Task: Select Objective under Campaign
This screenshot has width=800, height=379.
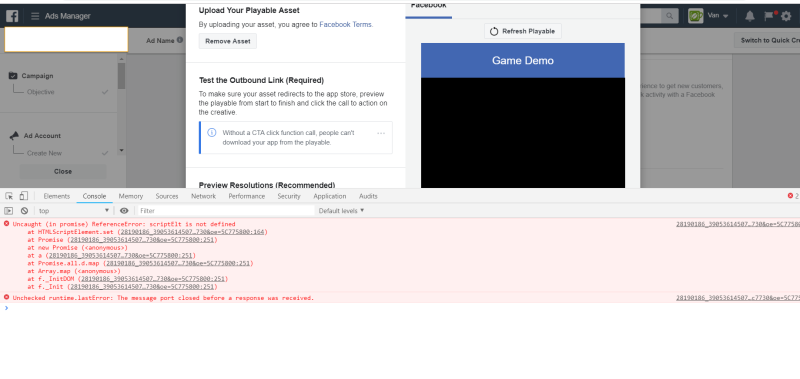Action: point(41,92)
